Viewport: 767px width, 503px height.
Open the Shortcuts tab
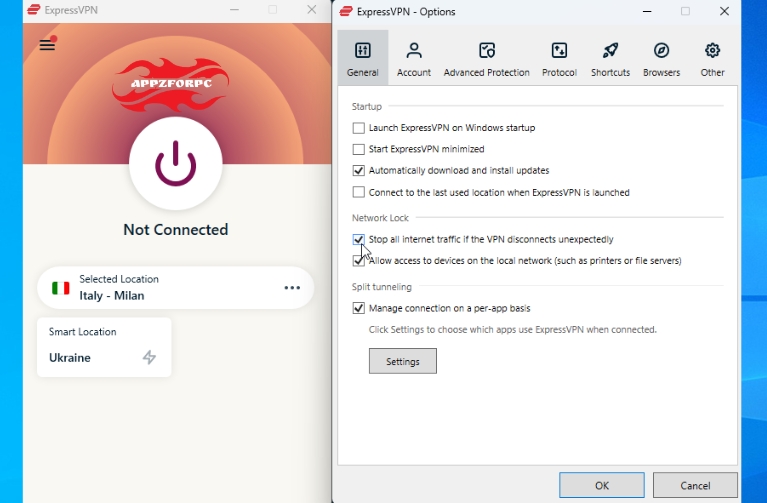pyautogui.click(x=610, y=58)
